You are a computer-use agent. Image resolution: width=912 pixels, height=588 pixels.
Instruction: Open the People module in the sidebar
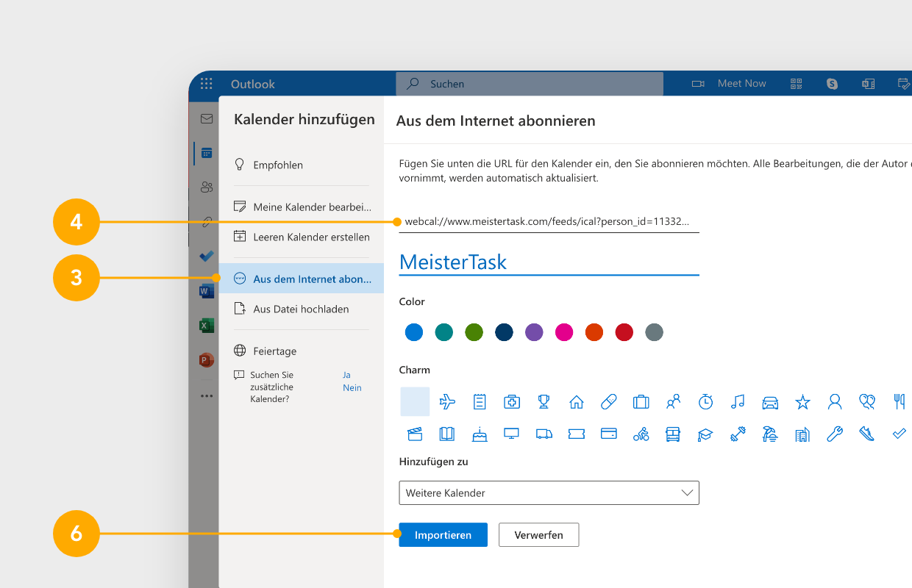pyautogui.click(x=207, y=187)
